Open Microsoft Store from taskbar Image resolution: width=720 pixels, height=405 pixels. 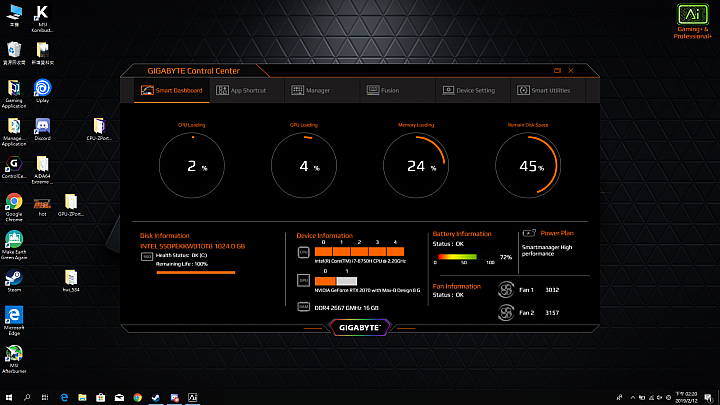[x=101, y=398]
